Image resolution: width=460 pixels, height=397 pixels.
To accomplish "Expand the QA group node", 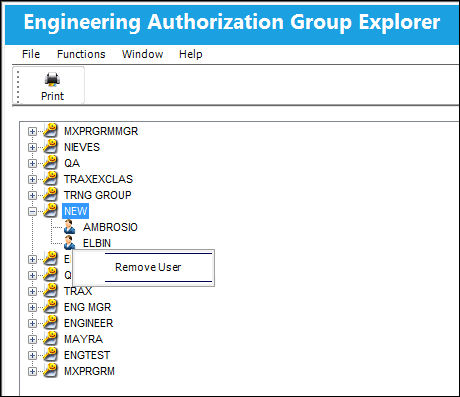I will [32, 163].
